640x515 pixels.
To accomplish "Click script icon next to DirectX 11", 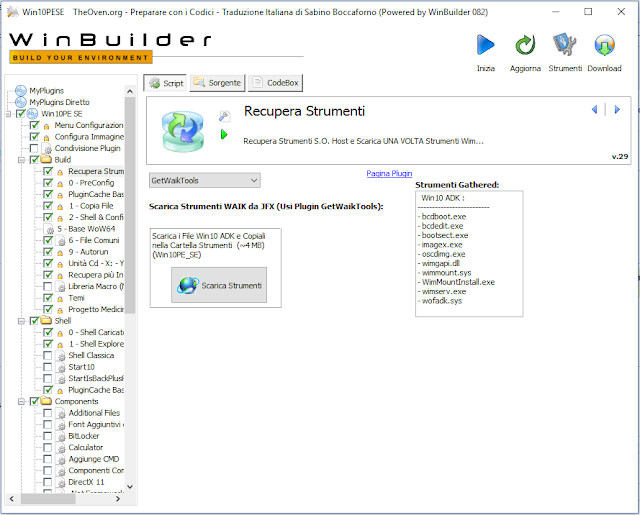I will (60, 482).
